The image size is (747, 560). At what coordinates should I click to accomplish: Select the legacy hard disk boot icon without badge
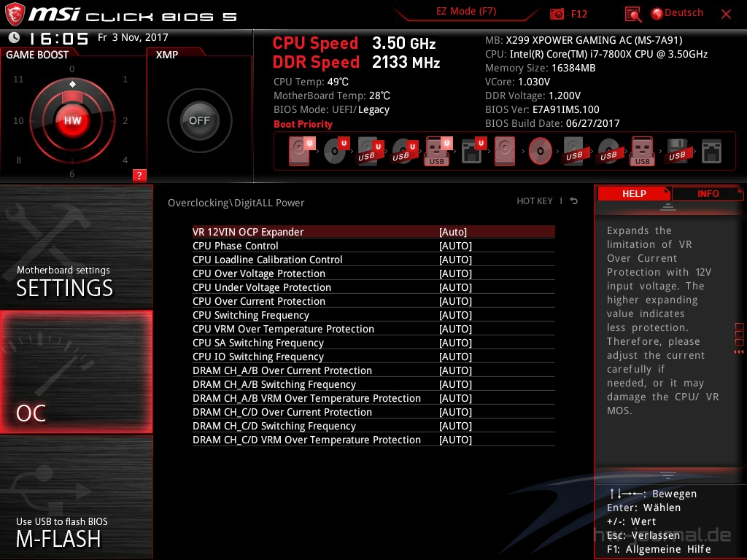(x=505, y=151)
